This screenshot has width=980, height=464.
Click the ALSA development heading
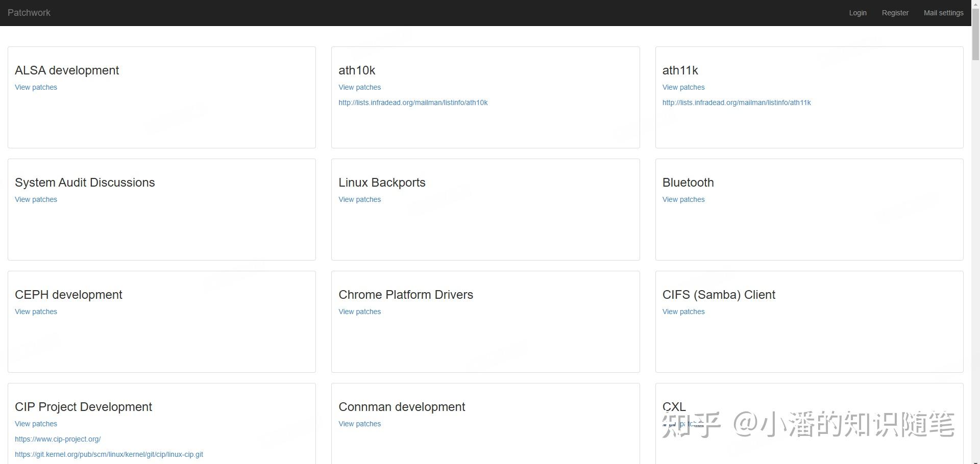click(x=67, y=70)
